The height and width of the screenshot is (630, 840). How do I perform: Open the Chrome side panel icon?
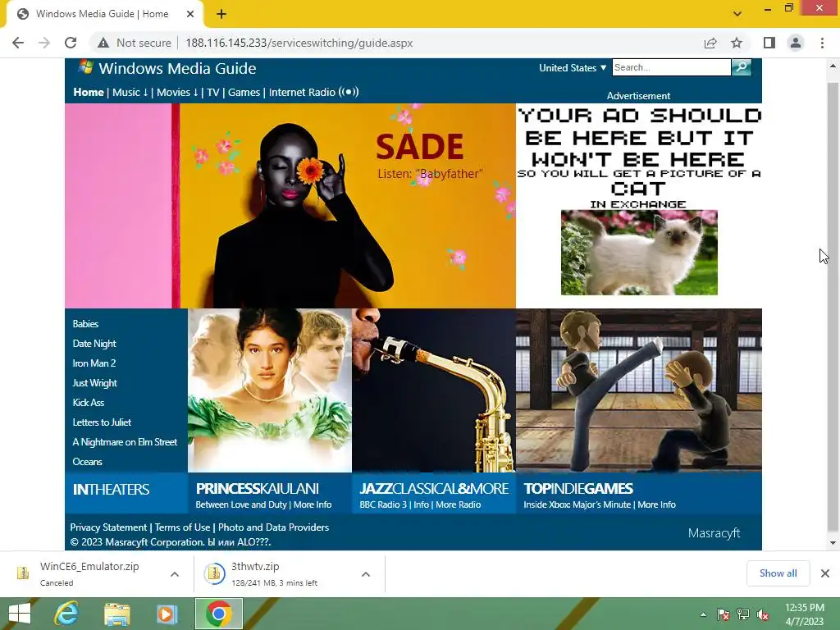click(x=769, y=43)
